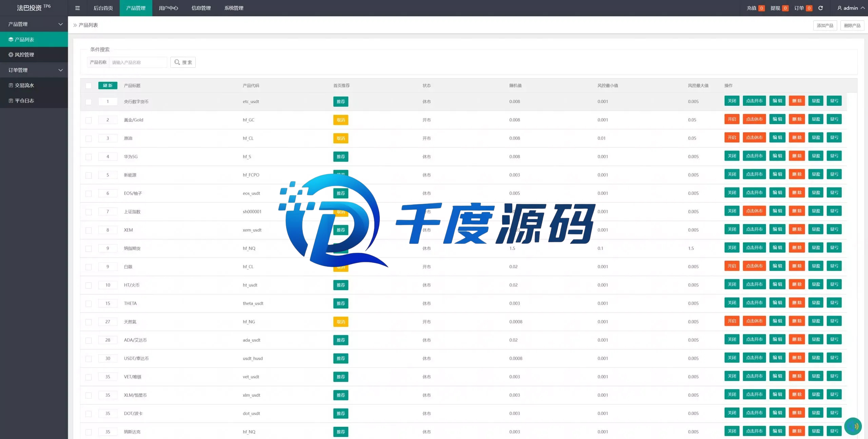Check the EOS/柚子 row checkbox
Viewport: 868px width, 439px height.
click(x=88, y=194)
